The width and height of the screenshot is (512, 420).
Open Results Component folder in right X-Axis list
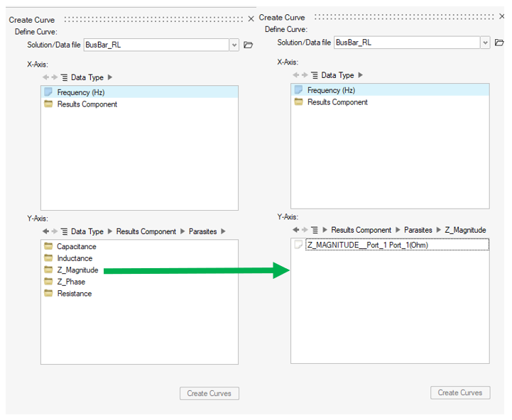[337, 102]
